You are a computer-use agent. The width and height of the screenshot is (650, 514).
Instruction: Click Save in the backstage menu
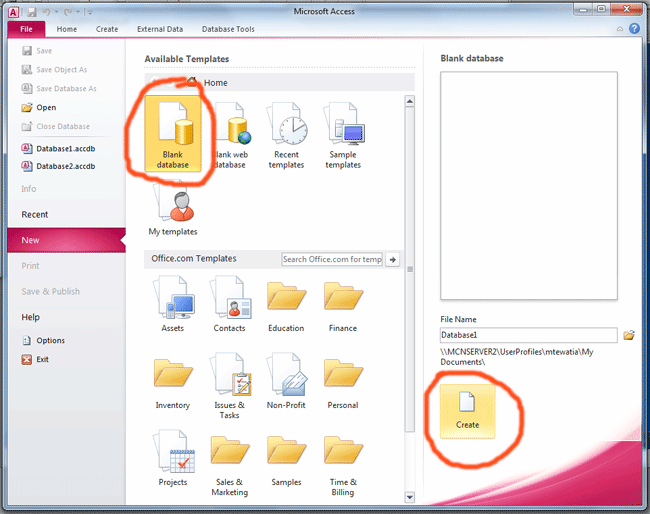(37, 51)
